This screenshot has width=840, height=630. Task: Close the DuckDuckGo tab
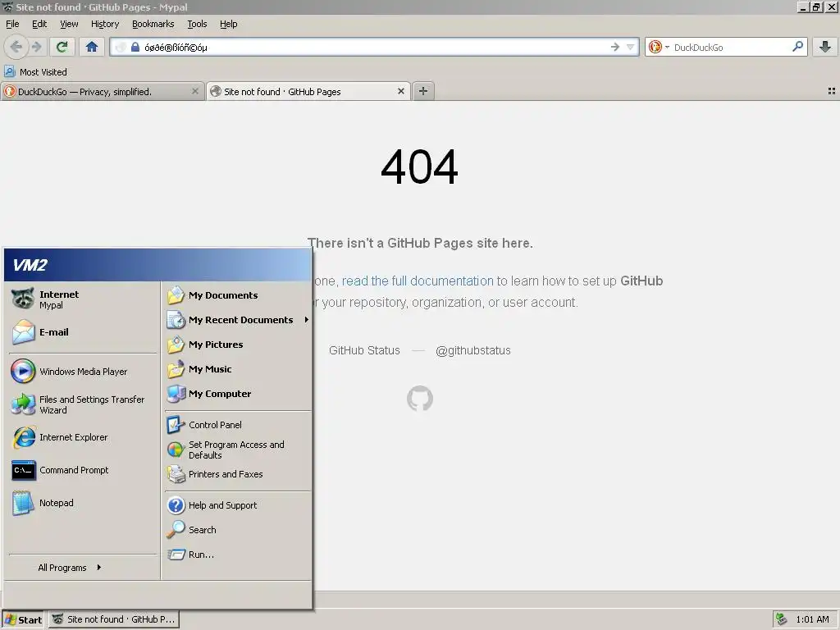pyautogui.click(x=195, y=92)
